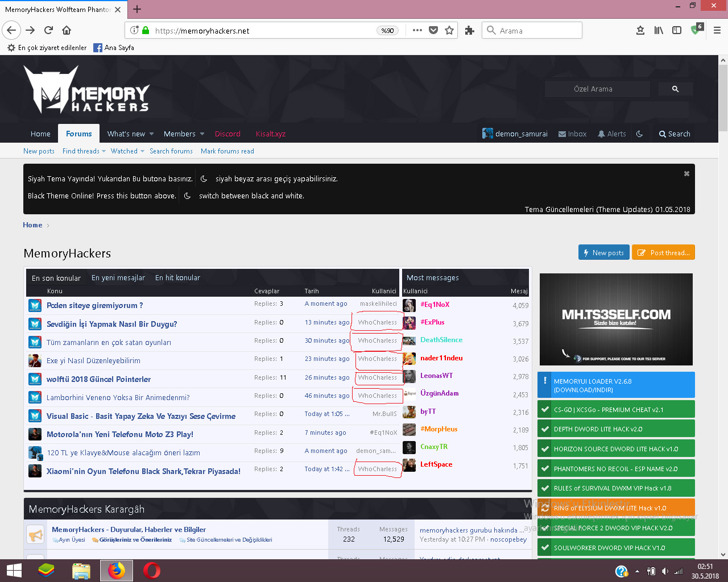Toggle the sidebar view icon
The image size is (728, 582).
coord(677,30)
